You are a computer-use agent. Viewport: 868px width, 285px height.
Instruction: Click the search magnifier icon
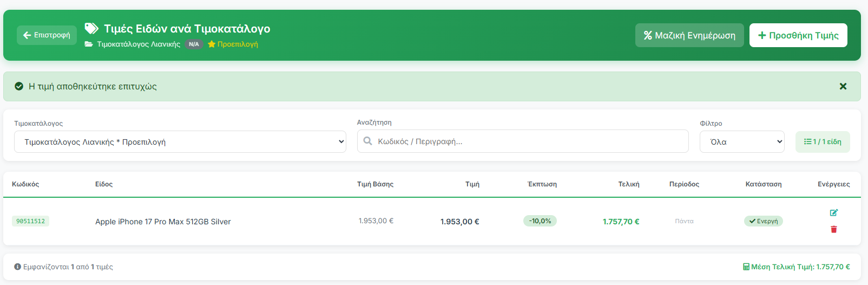(368, 141)
